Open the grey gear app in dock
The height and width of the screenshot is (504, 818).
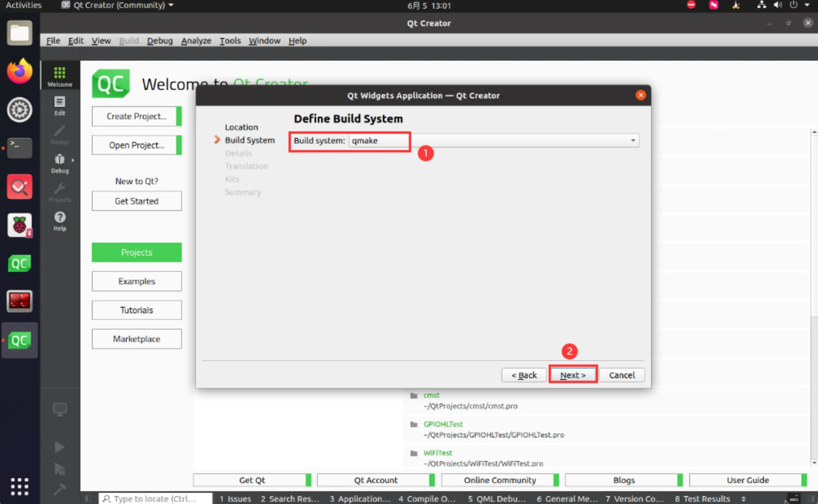(19, 109)
